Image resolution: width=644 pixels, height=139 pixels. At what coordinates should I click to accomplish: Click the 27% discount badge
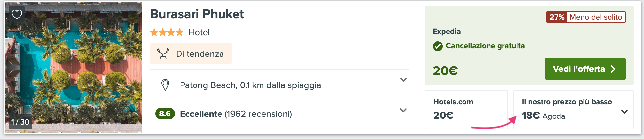[x=557, y=17]
